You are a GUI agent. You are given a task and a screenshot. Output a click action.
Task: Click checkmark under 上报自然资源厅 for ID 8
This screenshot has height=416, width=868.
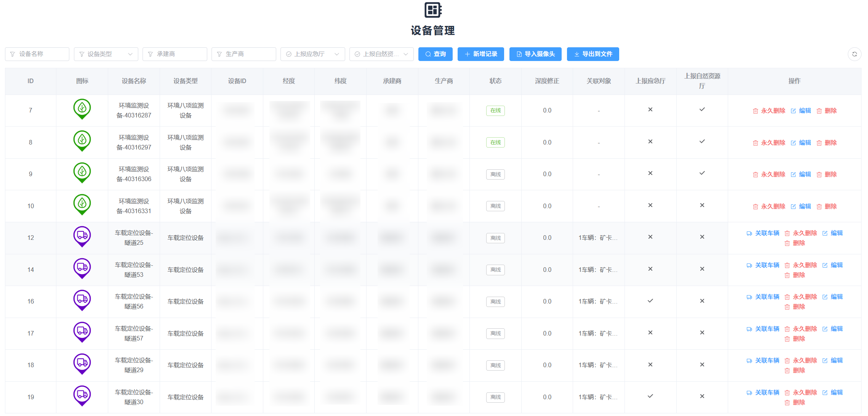coord(702,141)
